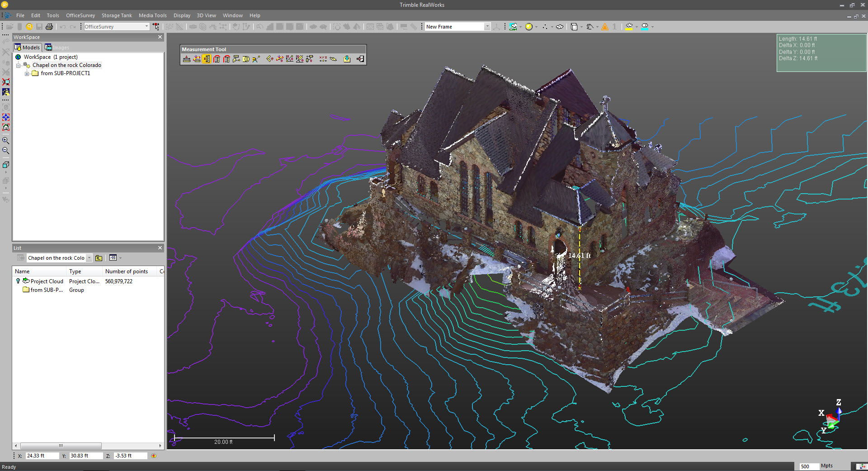Toggle Project Cloud lightbulb visibility

(x=18, y=281)
